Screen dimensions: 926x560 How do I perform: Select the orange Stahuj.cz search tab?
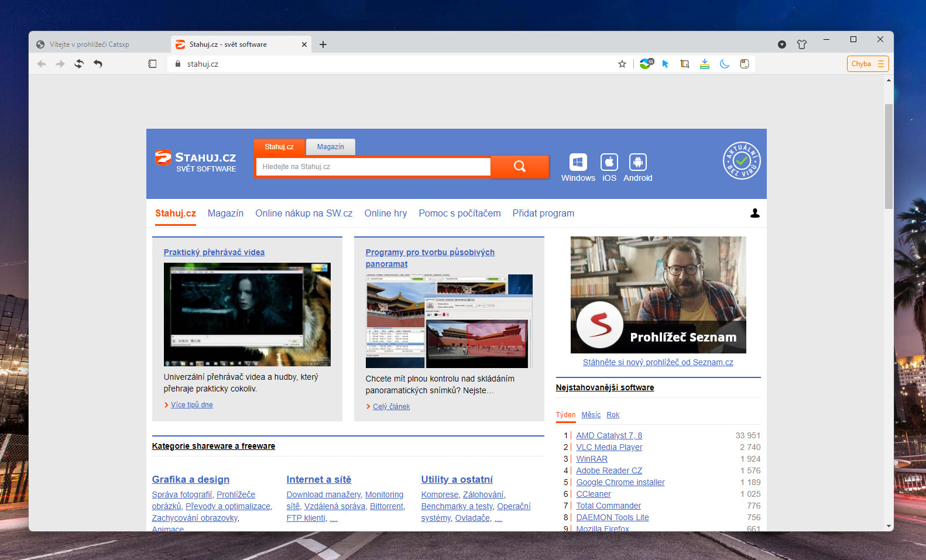click(279, 147)
